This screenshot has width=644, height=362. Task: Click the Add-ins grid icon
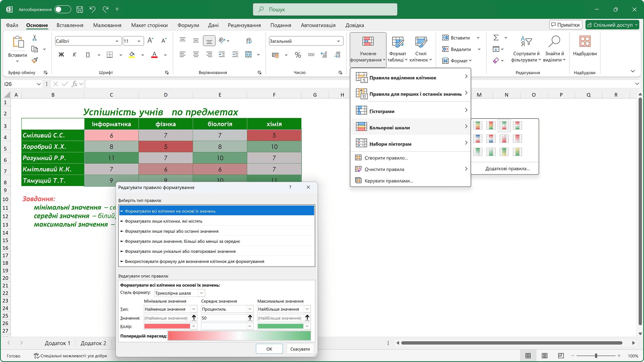[x=585, y=41]
